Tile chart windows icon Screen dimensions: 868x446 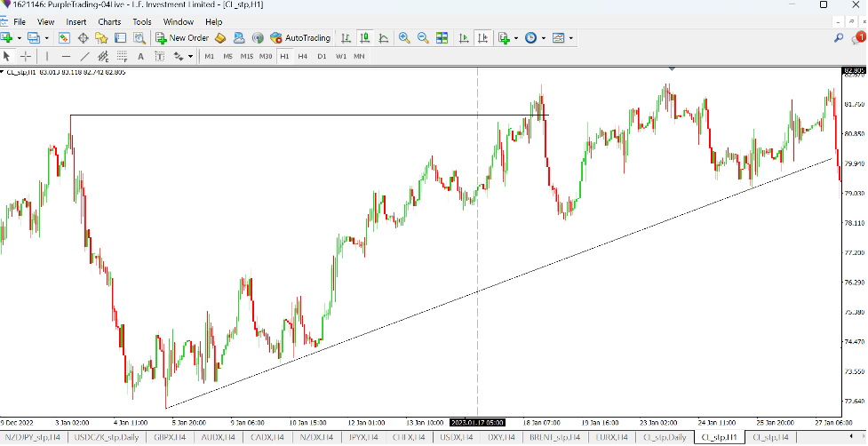[442, 37]
